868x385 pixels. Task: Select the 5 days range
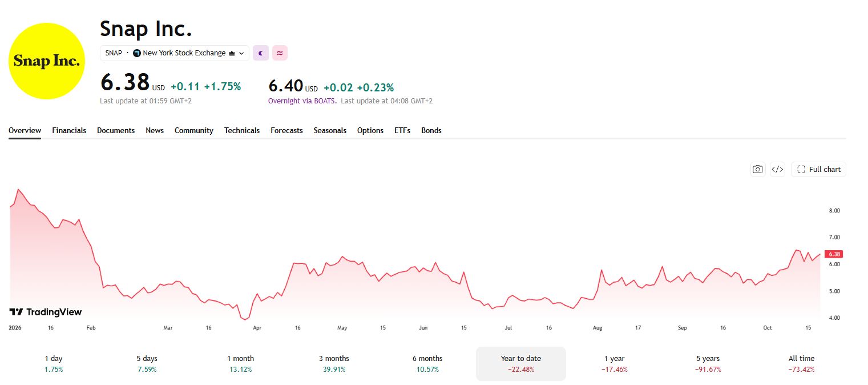pyautogui.click(x=147, y=363)
